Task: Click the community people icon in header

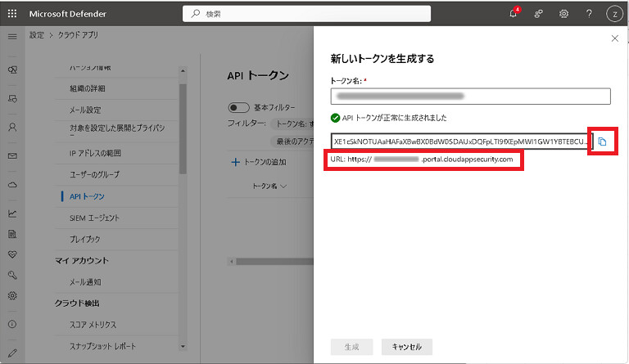Action: (538, 14)
